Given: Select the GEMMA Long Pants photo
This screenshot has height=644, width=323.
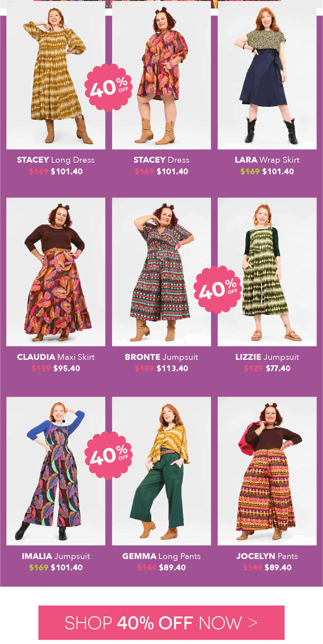Looking at the screenshot, I should (x=161, y=471).
